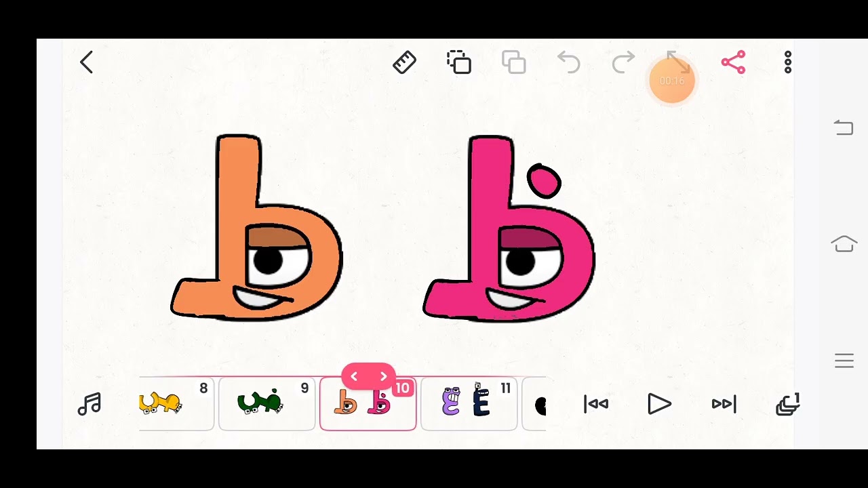Go back with the top-left arrow

point(86,62)
